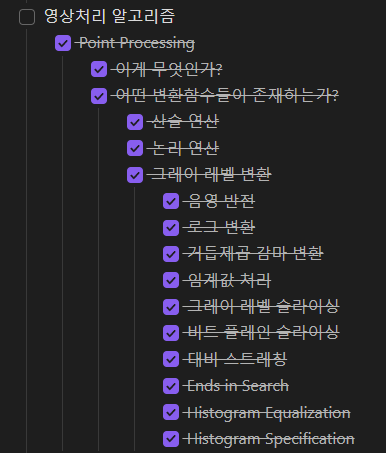Screen dimensions: 386x453
Task: Check the 영상처리 알고리즘 checkbox
Action: (27, 17)
